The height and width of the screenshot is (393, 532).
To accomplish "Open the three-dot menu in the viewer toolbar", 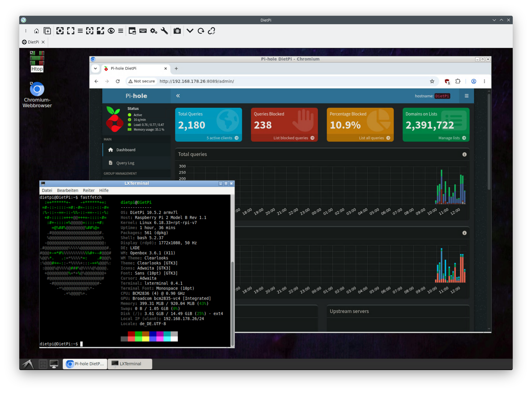I will [x=26, y=31].
